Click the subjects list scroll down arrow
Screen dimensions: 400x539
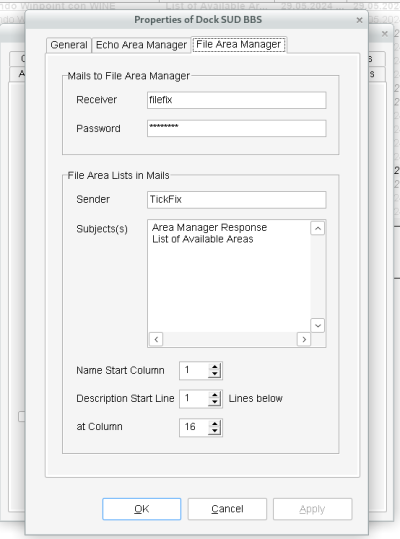[318, 325]
